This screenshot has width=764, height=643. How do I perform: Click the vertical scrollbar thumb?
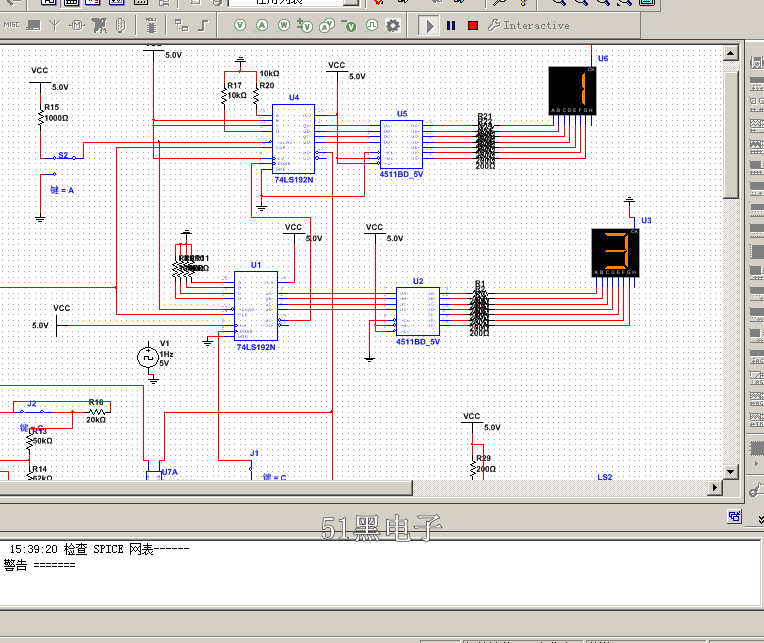pyautogui.click(x=730, y=135)
